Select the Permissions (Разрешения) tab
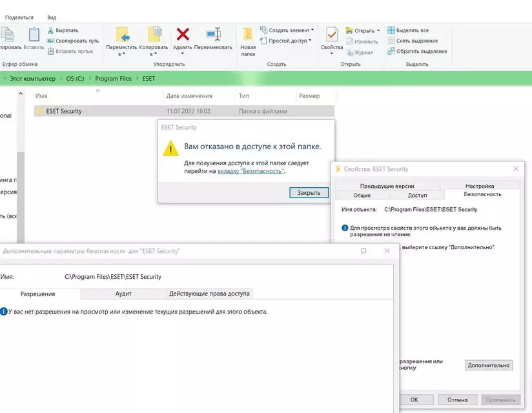Image resolution: width=532 pixels, height=413 pixels. tap(37, 294)
